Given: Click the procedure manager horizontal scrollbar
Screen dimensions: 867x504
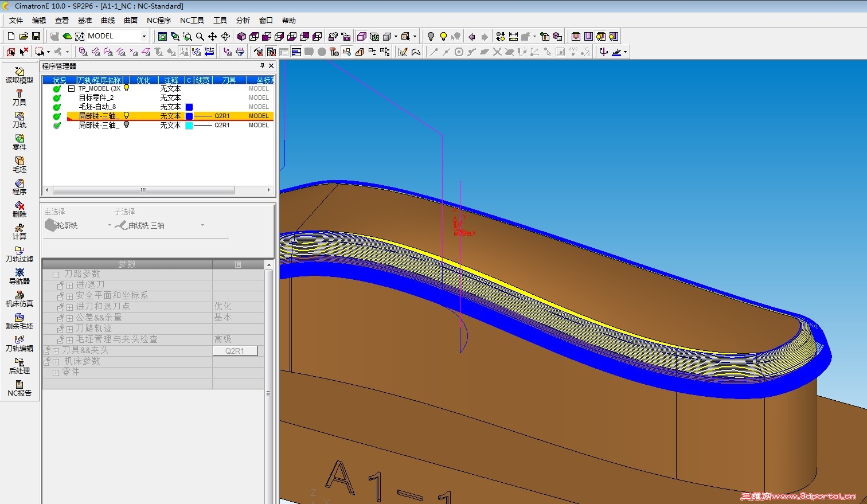Looking at the screenshot, I should tap(143, 190).
